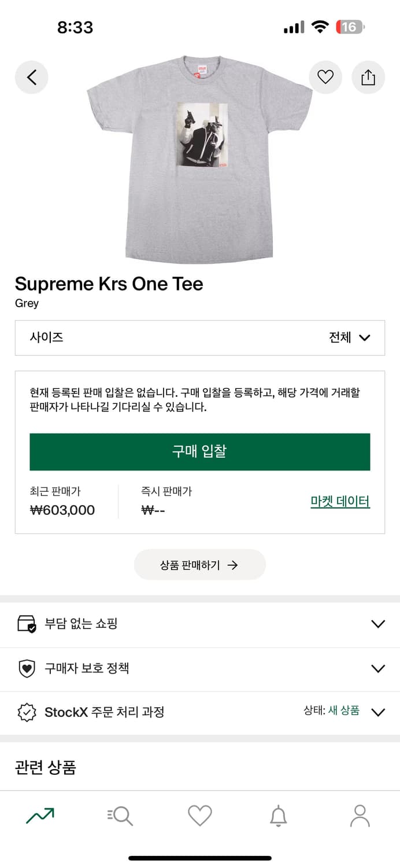The image size is (400, 868).
Task: Open the favorites heart tab
Action: click(200, 815)
